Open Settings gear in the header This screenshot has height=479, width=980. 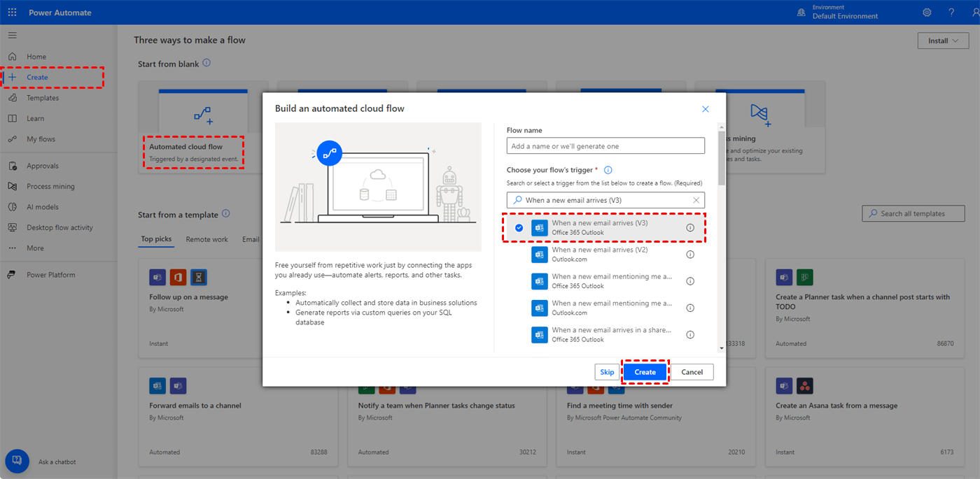(x=927, y=13)
